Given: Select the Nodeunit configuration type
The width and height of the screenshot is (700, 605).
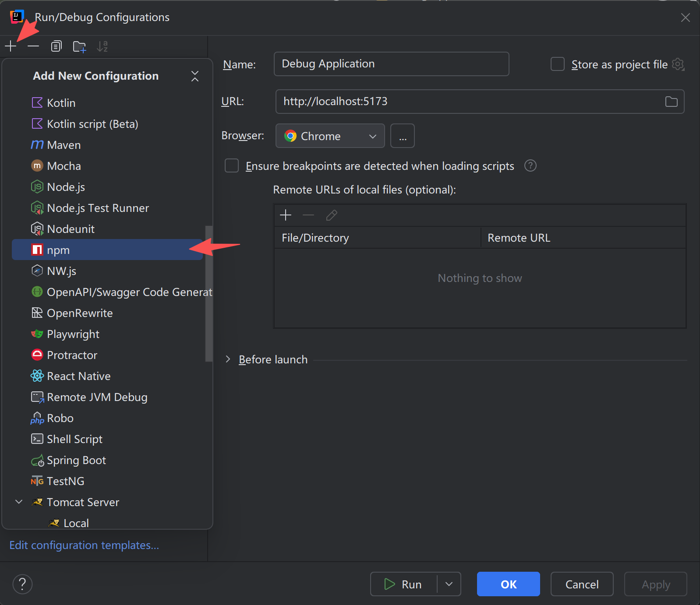Looking at the screenshot, I should point(107,229).
